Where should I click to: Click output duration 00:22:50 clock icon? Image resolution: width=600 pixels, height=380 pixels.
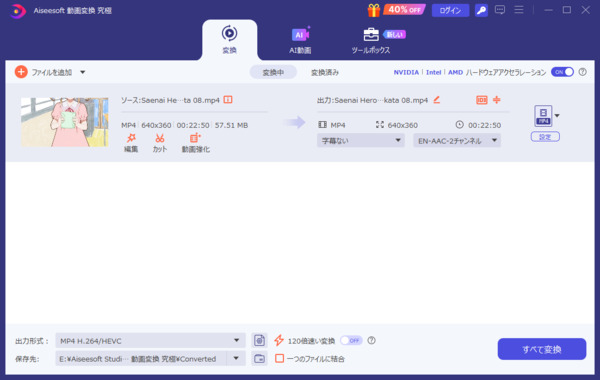[460, 124]
